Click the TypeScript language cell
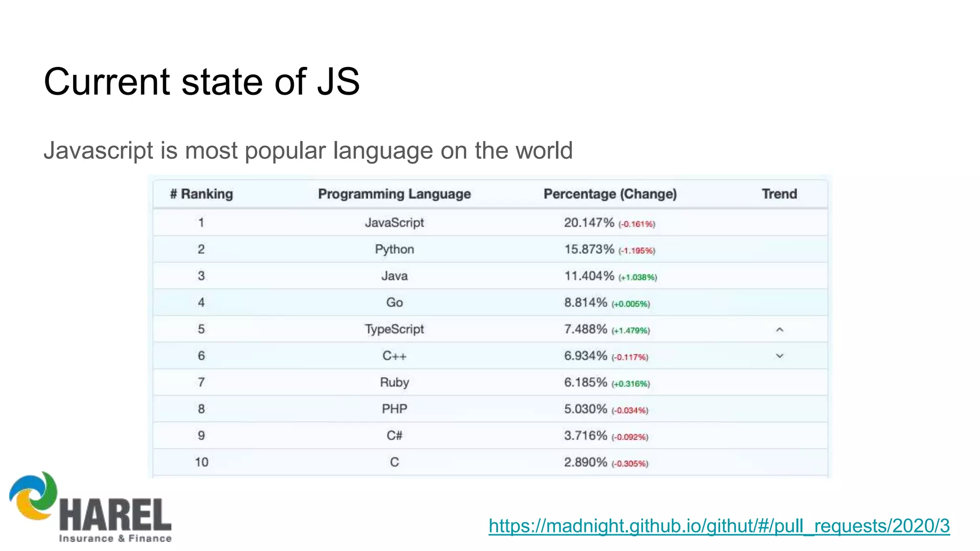 394,329
